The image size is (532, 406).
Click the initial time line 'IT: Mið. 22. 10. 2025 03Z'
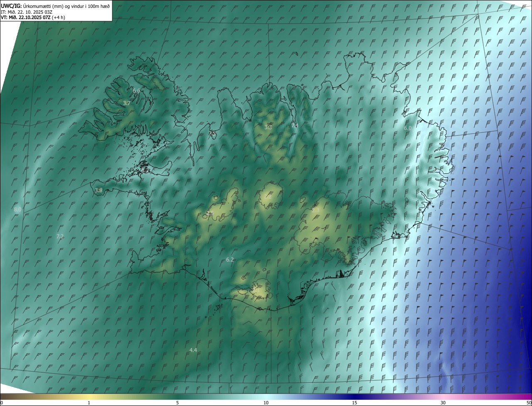27,12
